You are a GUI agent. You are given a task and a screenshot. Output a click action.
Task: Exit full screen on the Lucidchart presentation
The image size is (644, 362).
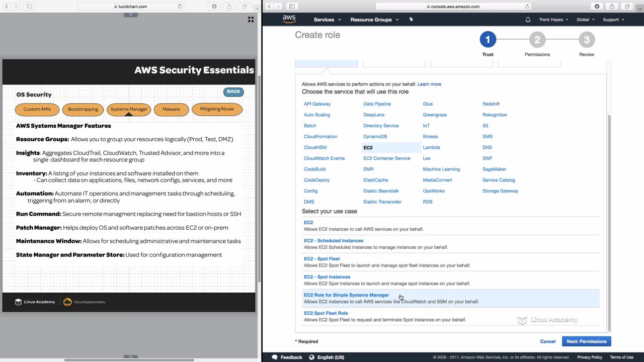pyautogui.click(x=251, y=20)
